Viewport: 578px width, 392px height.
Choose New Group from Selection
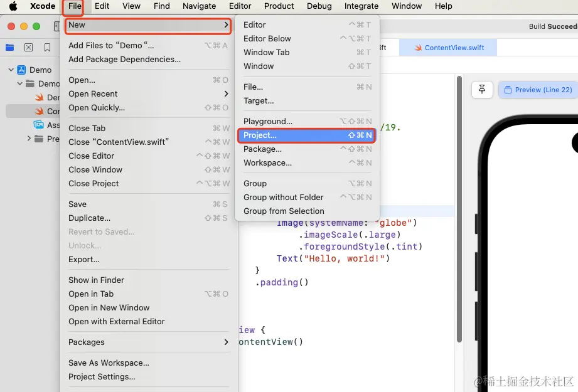pos(307,211)
